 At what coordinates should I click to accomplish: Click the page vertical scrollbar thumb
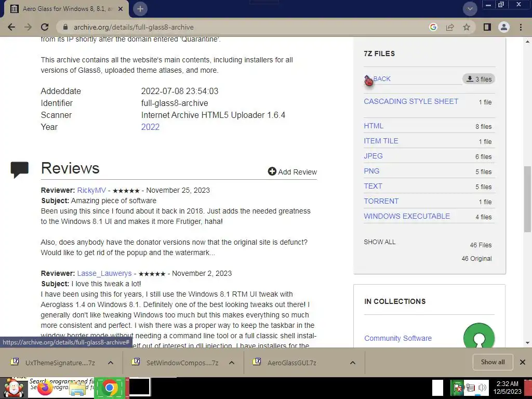pyautogui.click(x=528, y=199)
